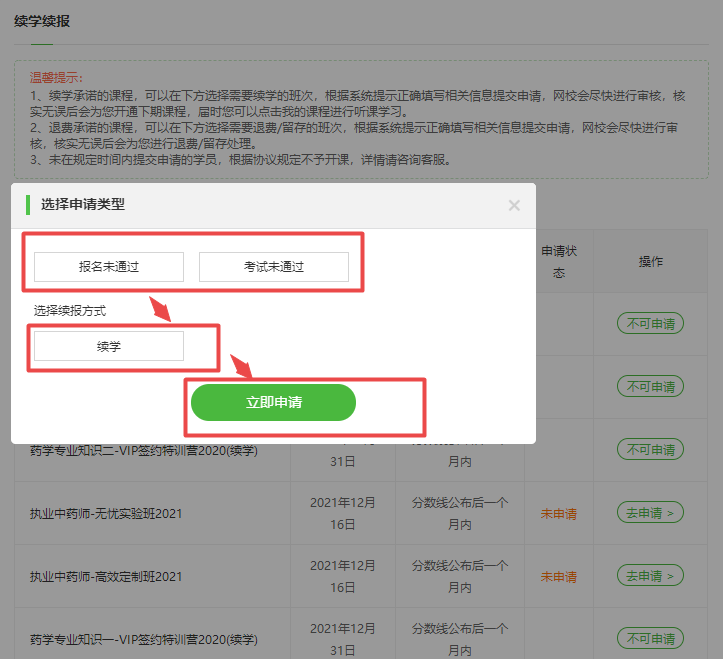This screenshot has height=659, width=723.
Task: Select the 报名未通过 application type
Action: coord(109,267)
